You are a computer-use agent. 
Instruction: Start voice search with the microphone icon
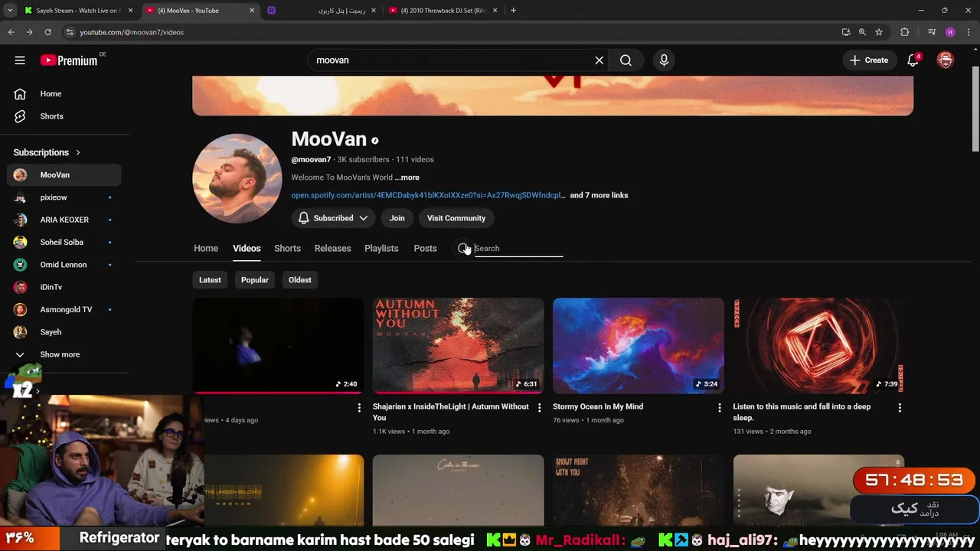click(x=664, y=60)
